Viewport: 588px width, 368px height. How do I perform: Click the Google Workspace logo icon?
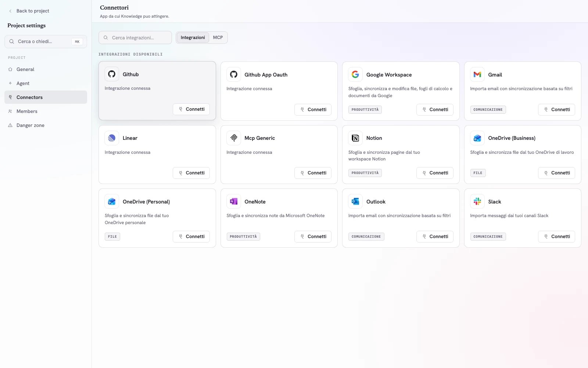tap(355, 75)
